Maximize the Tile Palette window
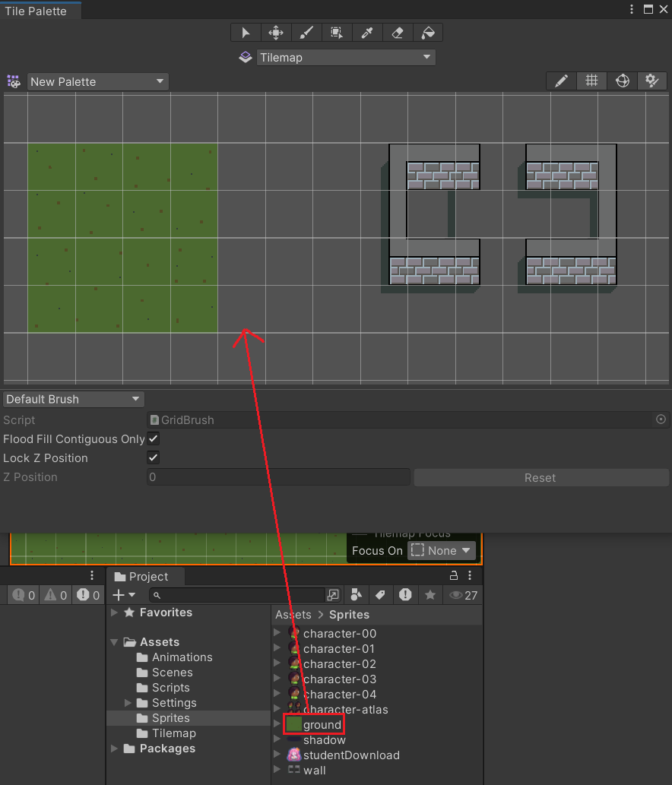Screen dimensions: 672x785 [648, 10]
